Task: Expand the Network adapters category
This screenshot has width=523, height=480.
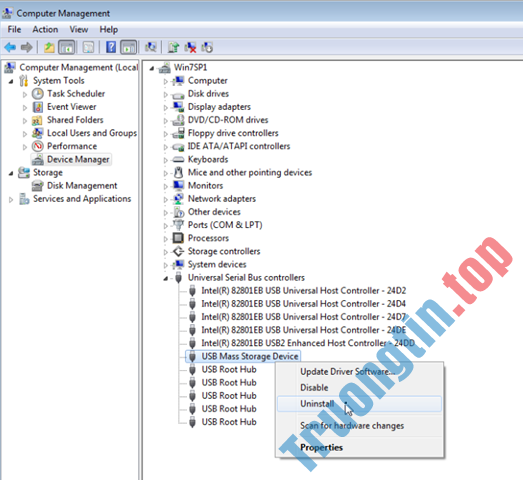Action: point(165,199)
